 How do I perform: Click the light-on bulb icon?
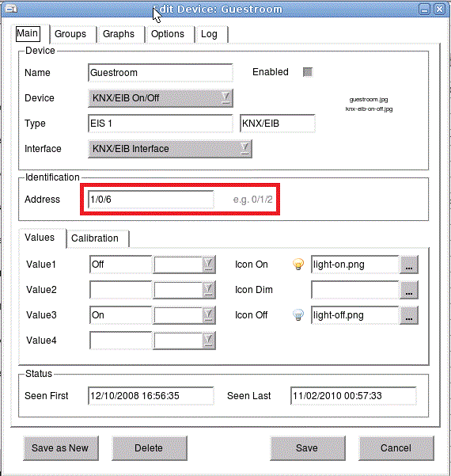coord(298,264)
